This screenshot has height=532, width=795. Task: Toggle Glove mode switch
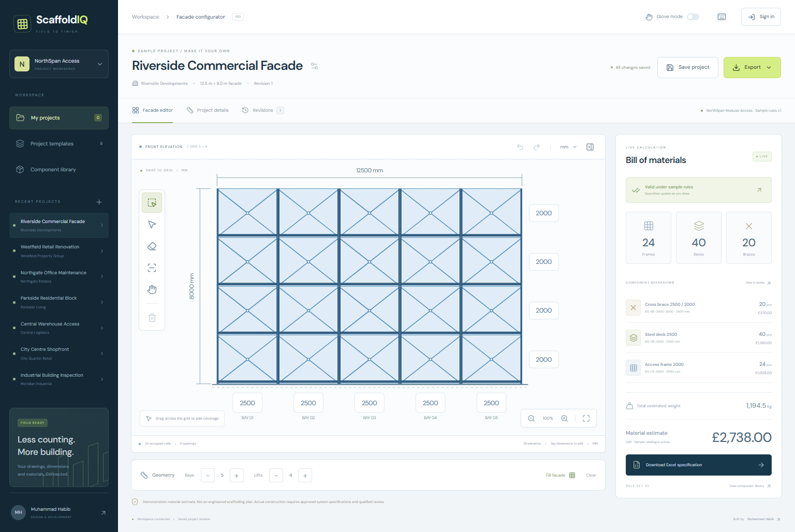(x=693, y=17)
